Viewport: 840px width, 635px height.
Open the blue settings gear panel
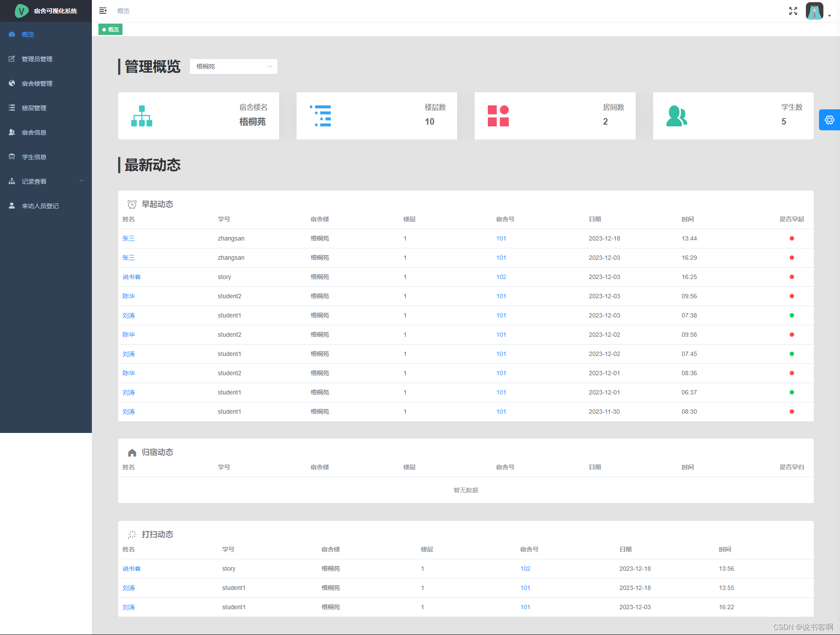tap(829, 120)
